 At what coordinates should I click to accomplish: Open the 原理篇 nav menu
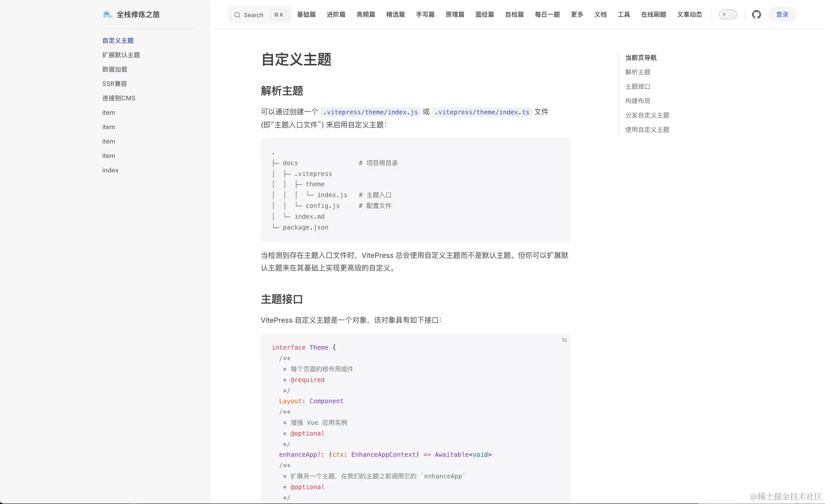tap(455, 14)
